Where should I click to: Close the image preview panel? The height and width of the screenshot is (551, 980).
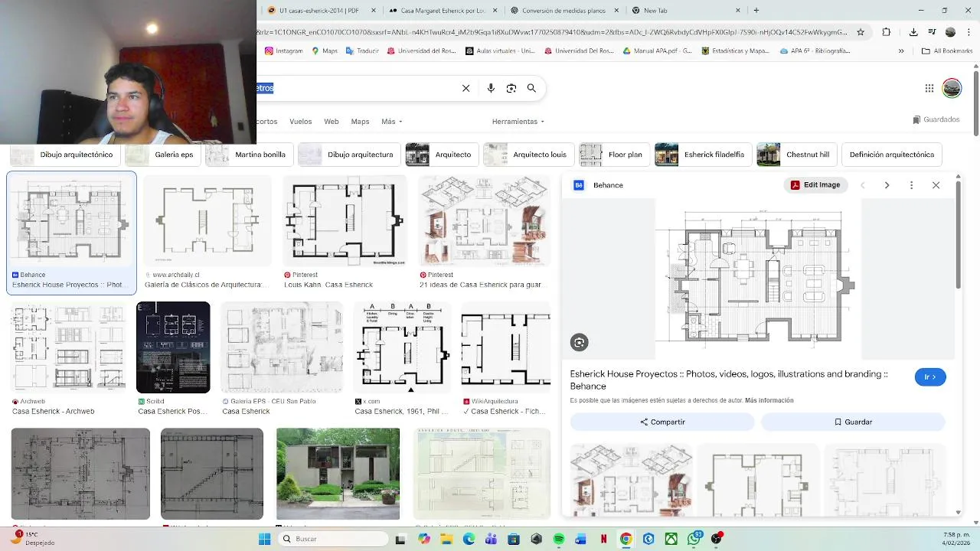pyautogui.click(x=936, y=185)
